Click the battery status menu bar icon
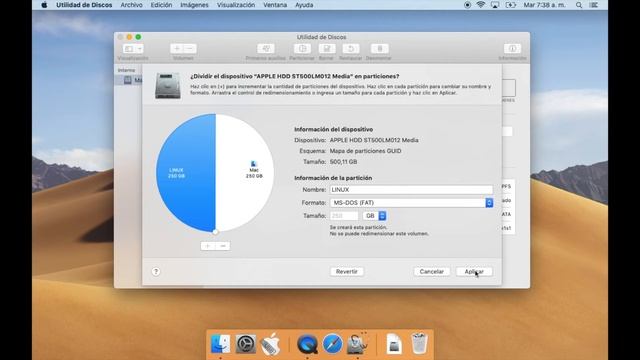 pos(511,5)
